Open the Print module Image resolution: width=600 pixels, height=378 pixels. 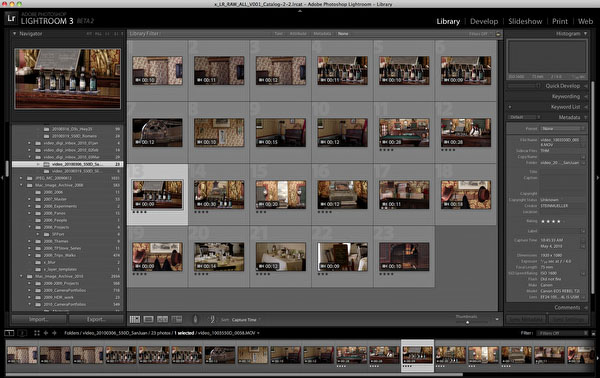560,21
